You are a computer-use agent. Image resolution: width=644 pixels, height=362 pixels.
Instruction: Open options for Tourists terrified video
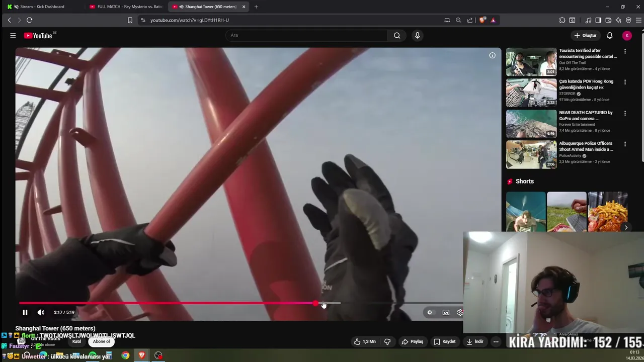click(x=625, y=51)
